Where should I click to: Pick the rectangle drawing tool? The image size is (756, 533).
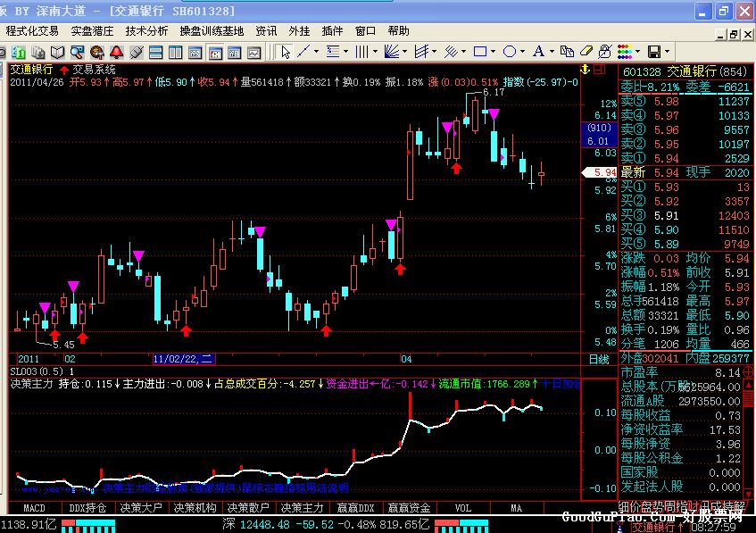[x=479, y=52]
